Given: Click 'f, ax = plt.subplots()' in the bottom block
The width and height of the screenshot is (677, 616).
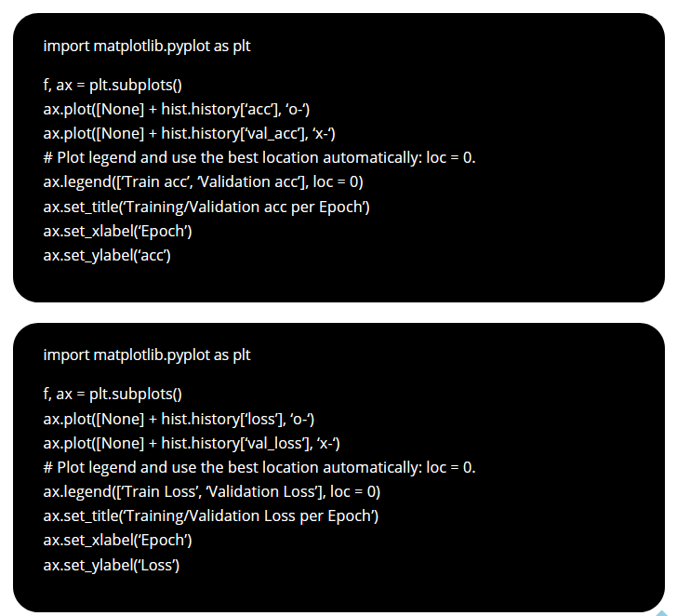Looking at the screenshot, I should click(x=113, y=394).
